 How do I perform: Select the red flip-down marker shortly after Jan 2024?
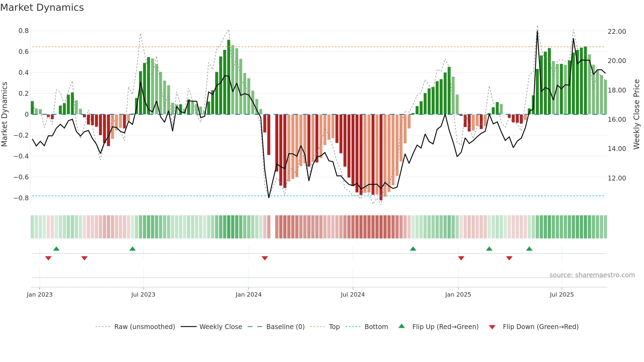point(265,258)
